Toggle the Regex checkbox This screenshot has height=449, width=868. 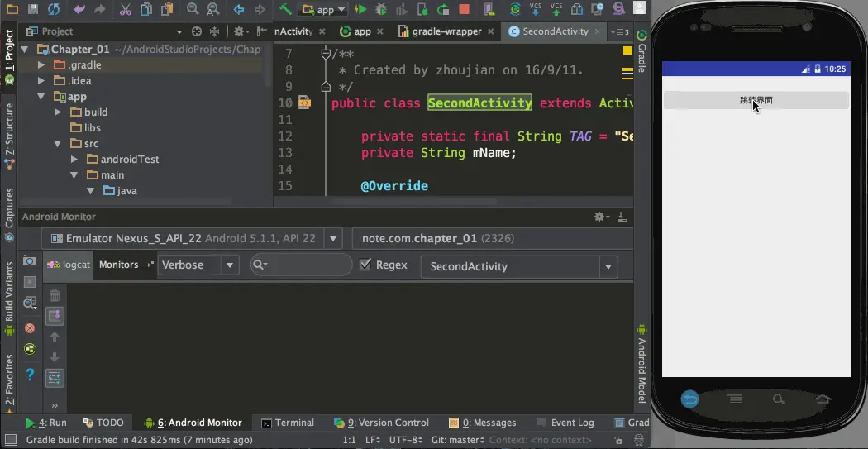coord(365,264)
